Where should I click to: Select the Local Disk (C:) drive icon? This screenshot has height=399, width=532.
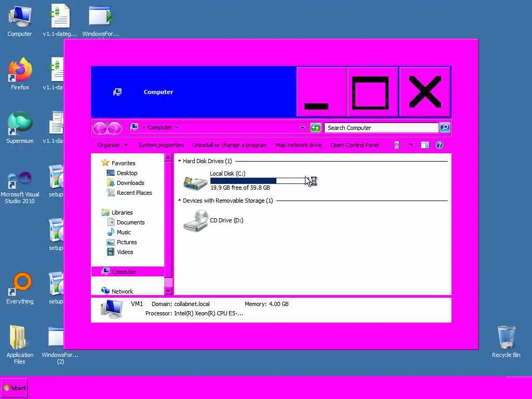tap(195, 182)
